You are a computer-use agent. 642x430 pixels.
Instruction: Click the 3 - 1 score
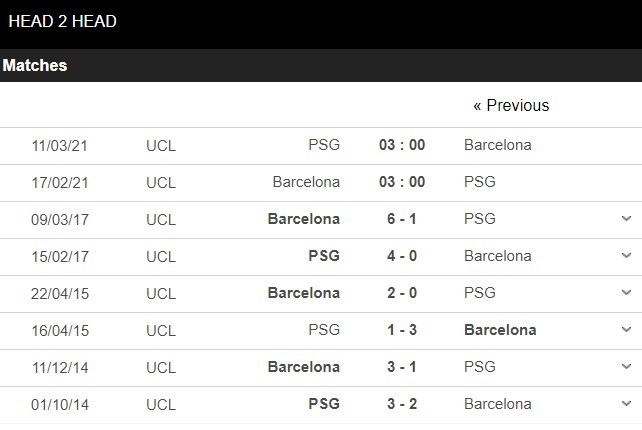coord(402,367)
